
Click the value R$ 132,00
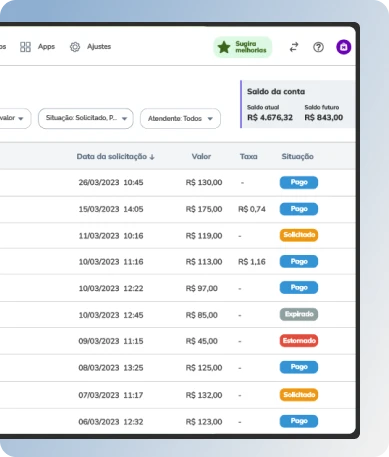coord(204,395)
